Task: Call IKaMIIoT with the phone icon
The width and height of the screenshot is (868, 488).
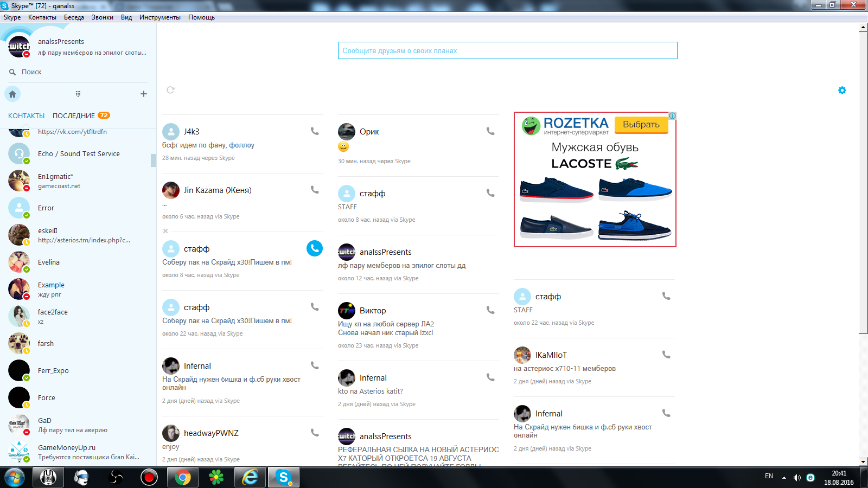Action: tap(666, 355)
